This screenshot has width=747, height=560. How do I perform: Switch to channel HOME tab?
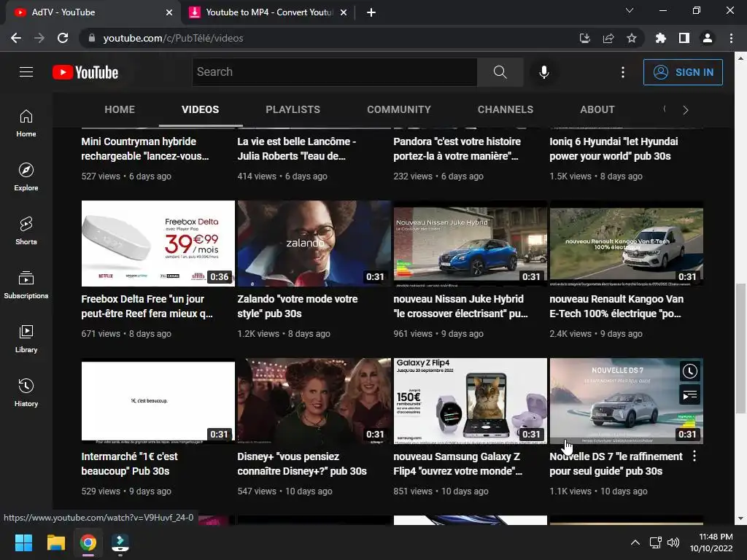[120, 109]
